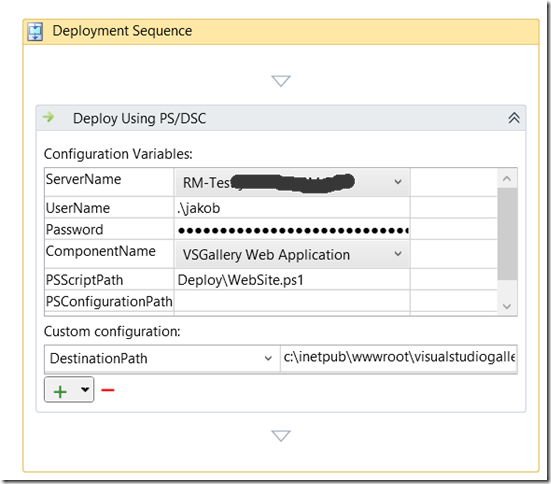Click the ComponentName label

coord(101,251)
